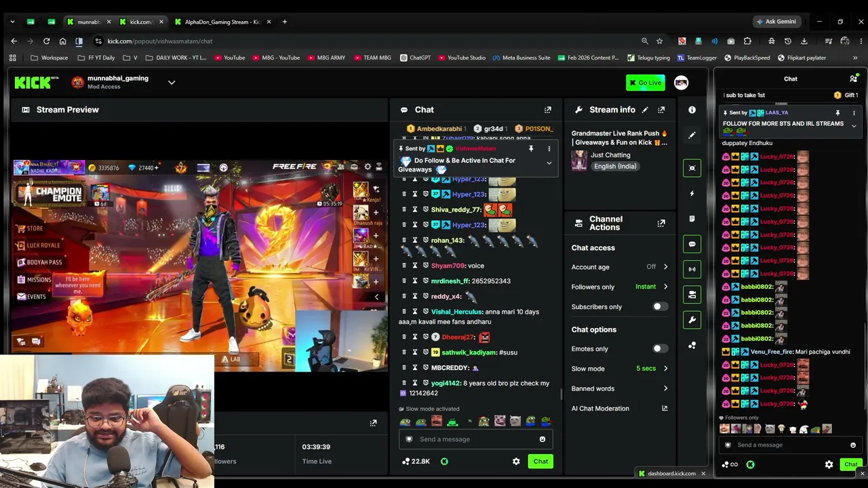This screenshot has width=868, height=488.
Task: Toggle the chat bubble sidebar icon
Action: click(692, 244)
